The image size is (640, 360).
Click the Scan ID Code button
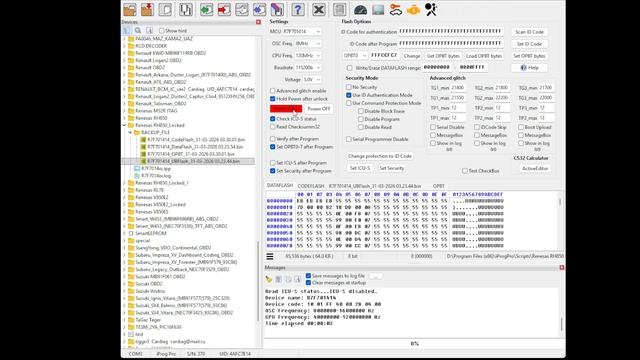(x=529, y=32)
